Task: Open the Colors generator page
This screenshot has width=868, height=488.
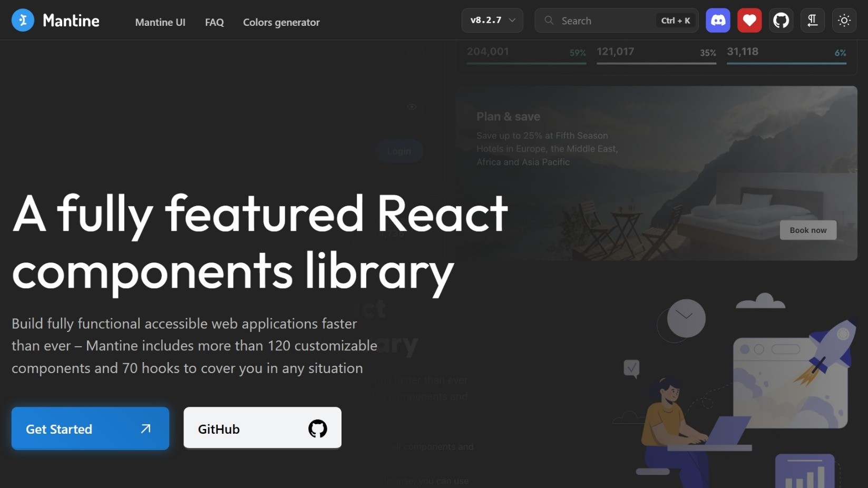Action: [281, 22]
